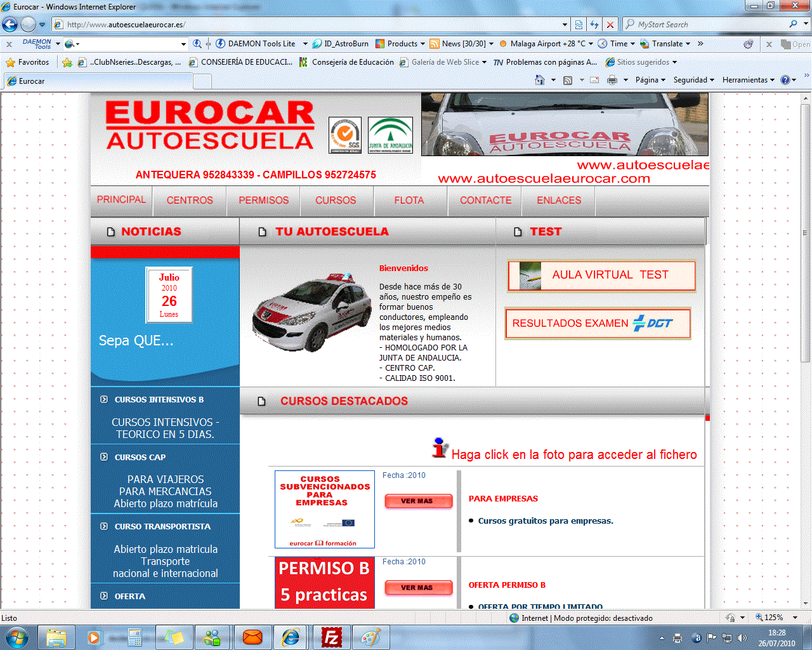Open Windows Explorer folder in taskbar
Screen dimensions: 812x650
[56, 637]
